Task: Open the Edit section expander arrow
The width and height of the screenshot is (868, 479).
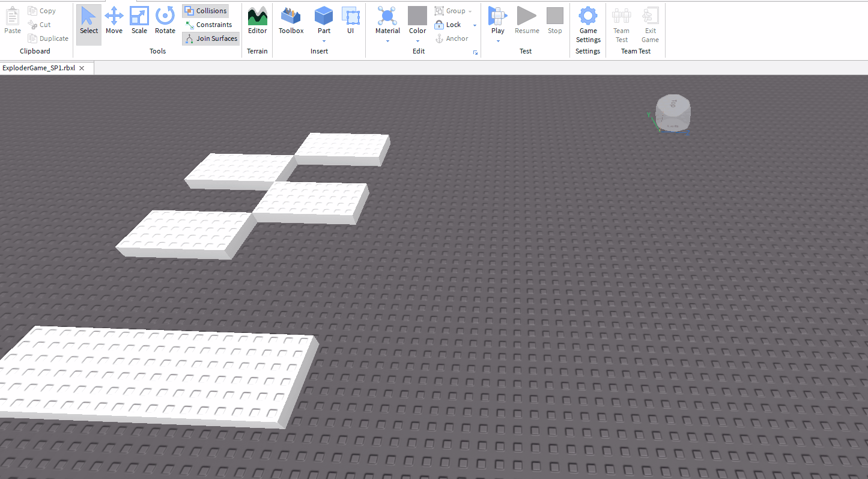Action: (475, 53)
